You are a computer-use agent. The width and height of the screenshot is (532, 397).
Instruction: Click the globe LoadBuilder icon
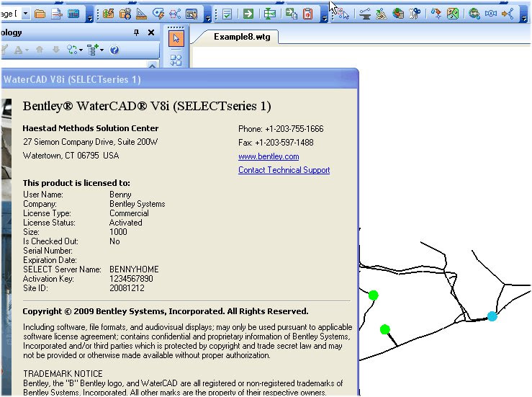coord(398,14)
